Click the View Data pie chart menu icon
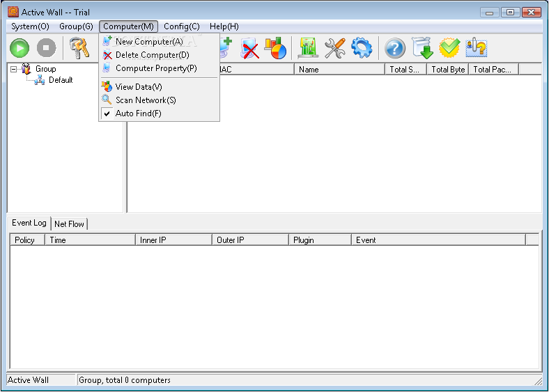The image size is (549, 392). click(x=107, y=86)
